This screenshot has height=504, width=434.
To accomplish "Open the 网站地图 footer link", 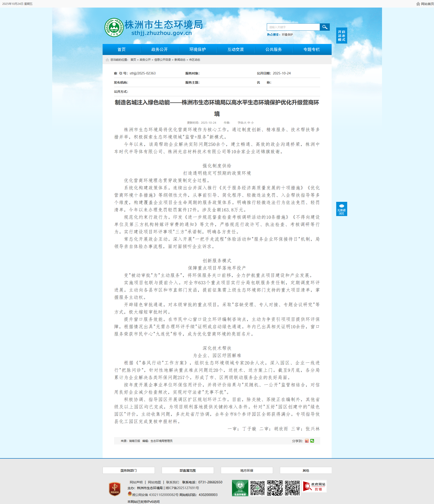I will (x=154, y=482).
